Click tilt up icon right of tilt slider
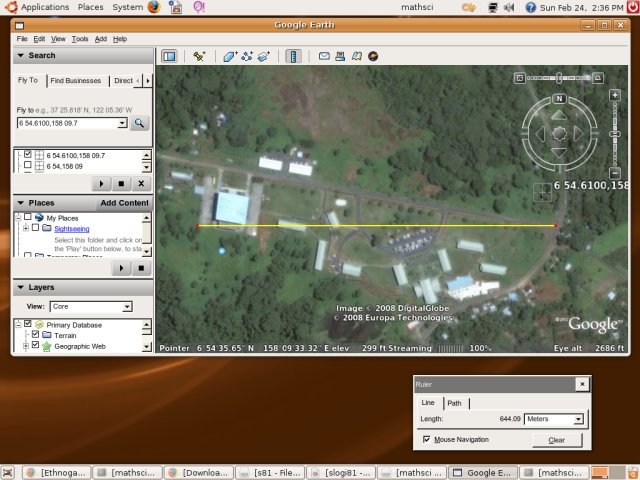This screenshot has width=640, height=480. point(598,78)
